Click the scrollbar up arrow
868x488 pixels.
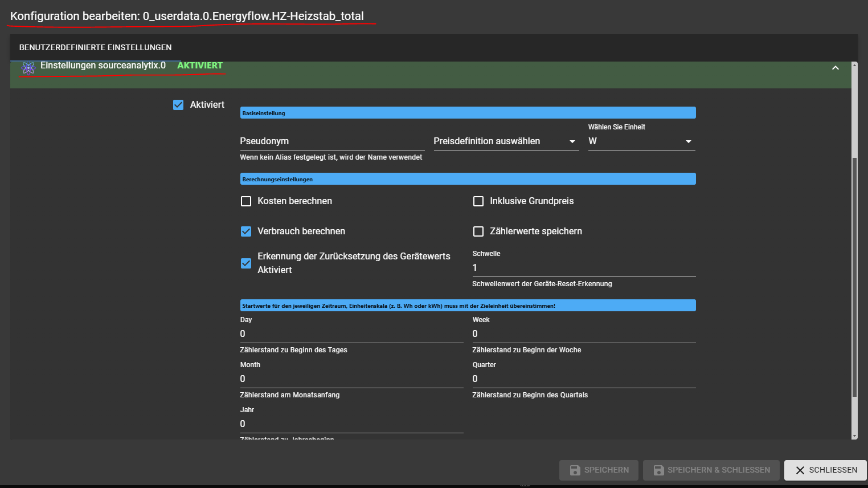(x=854, y=65)
